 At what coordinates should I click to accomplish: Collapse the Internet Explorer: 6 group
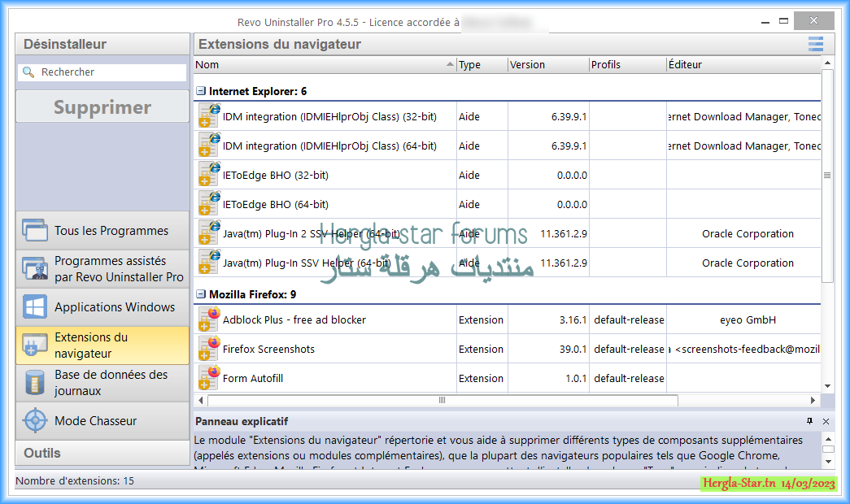(201, 91)
